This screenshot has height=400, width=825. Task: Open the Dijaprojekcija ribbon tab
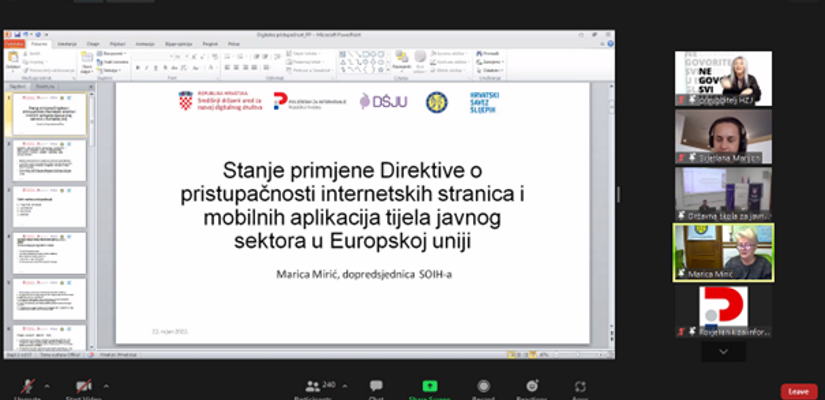click(179, 44)
